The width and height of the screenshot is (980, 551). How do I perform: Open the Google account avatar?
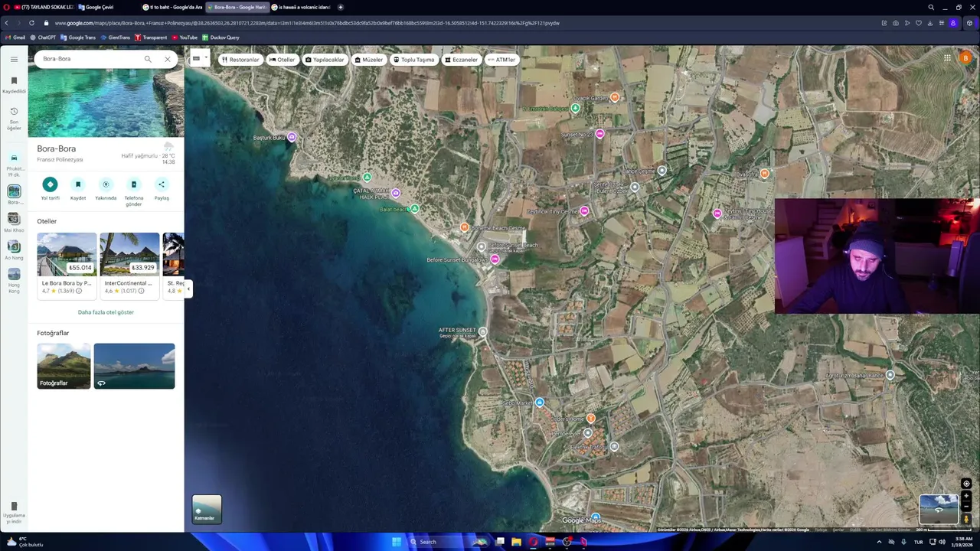(965, 58)
